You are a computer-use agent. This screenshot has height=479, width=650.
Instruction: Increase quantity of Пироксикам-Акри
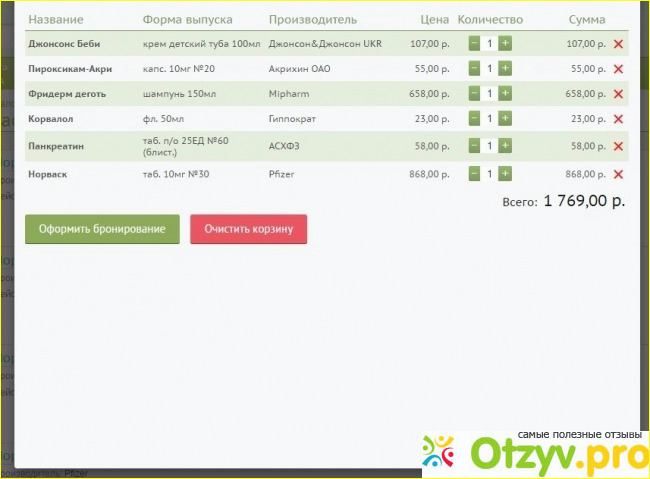point(505,68)
